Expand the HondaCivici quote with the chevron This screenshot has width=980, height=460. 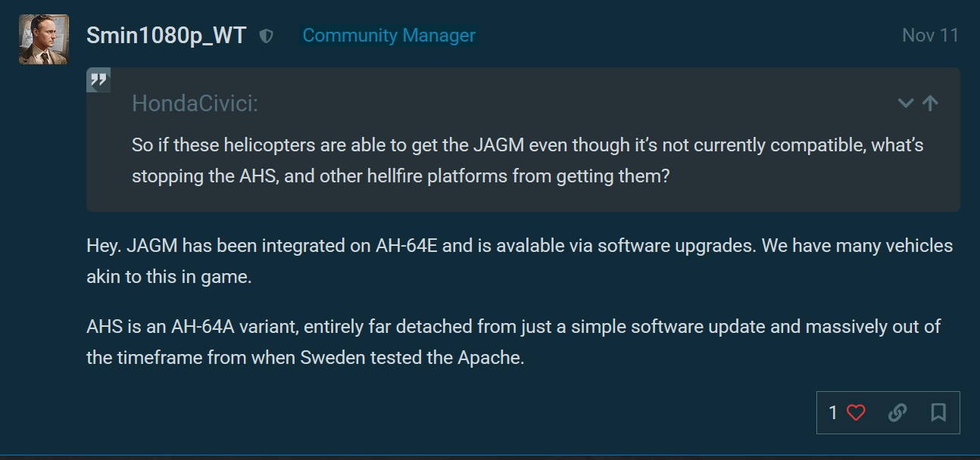tap(906, 104)
